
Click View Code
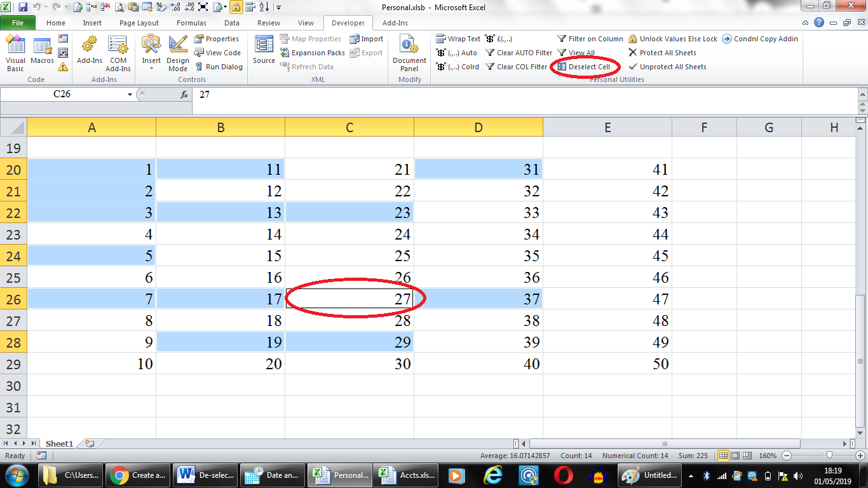217,53
